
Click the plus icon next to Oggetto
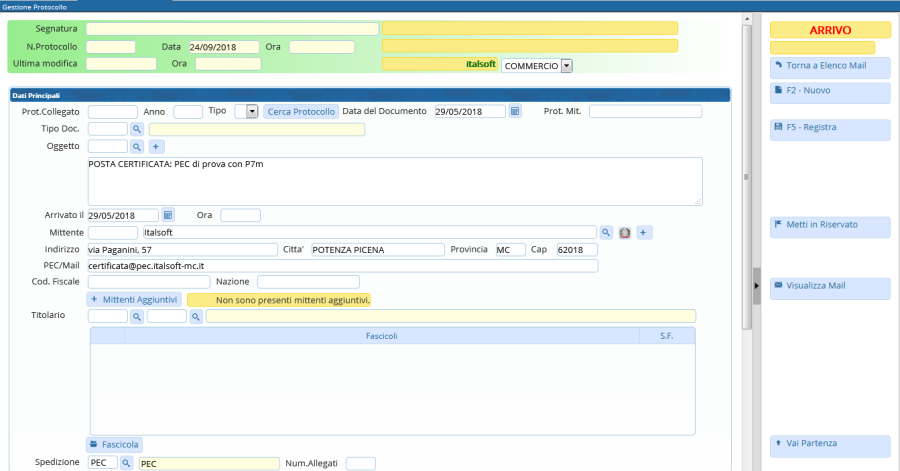point(156,146)
